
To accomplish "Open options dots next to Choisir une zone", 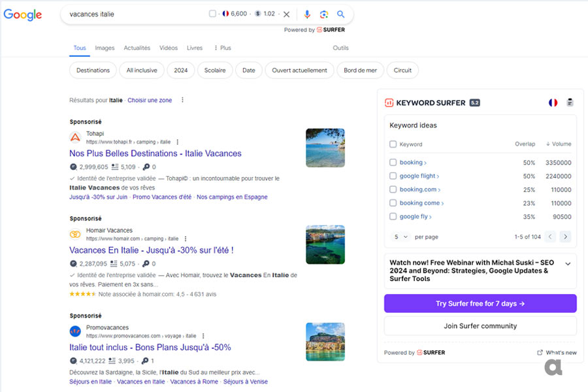I will (183, 100).
